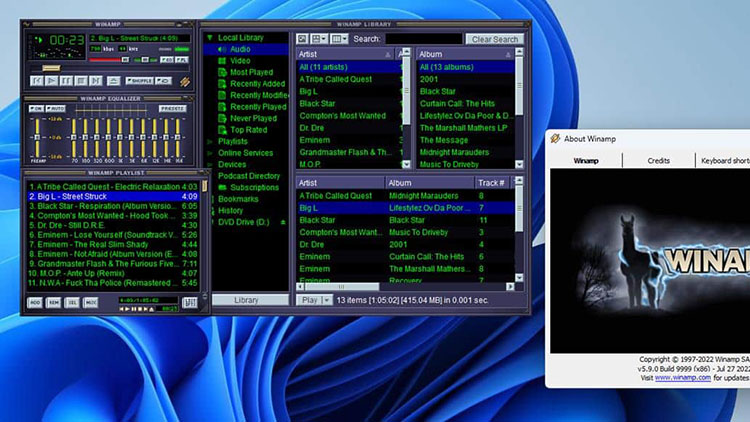The image size is (750, 422).
Task: Collapse the Local Library tree node
Action: coord(210,37)
